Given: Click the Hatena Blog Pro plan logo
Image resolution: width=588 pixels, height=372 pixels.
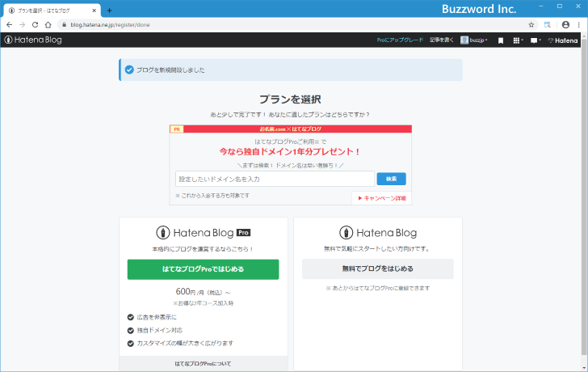Looking at the screenshot, I should (204, 233).
